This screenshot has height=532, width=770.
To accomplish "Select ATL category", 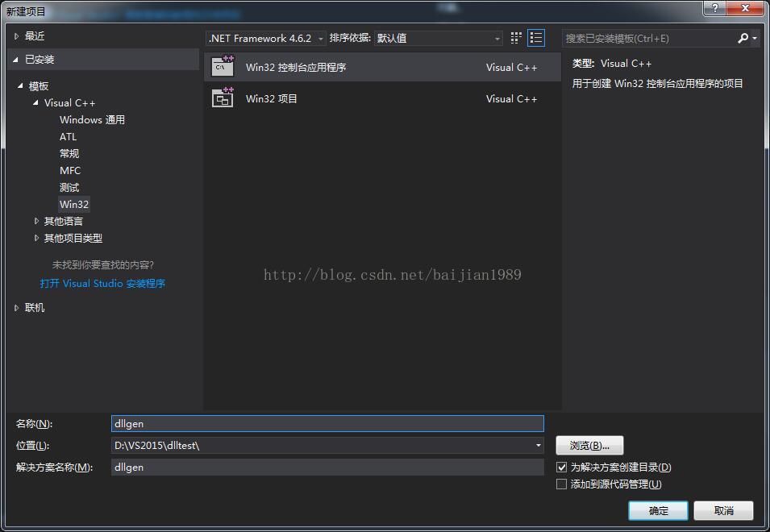I will pos(69,136).
